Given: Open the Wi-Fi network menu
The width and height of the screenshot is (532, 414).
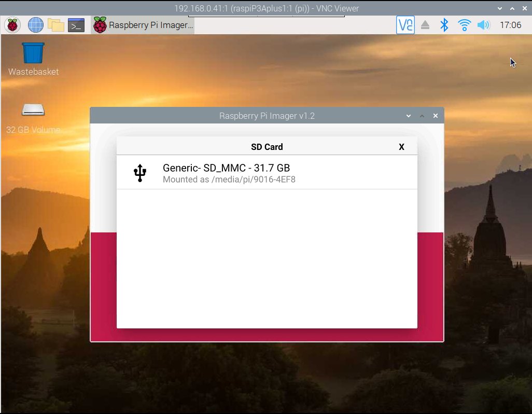Looking at the screenshot, I should click(x=464, y=25).
